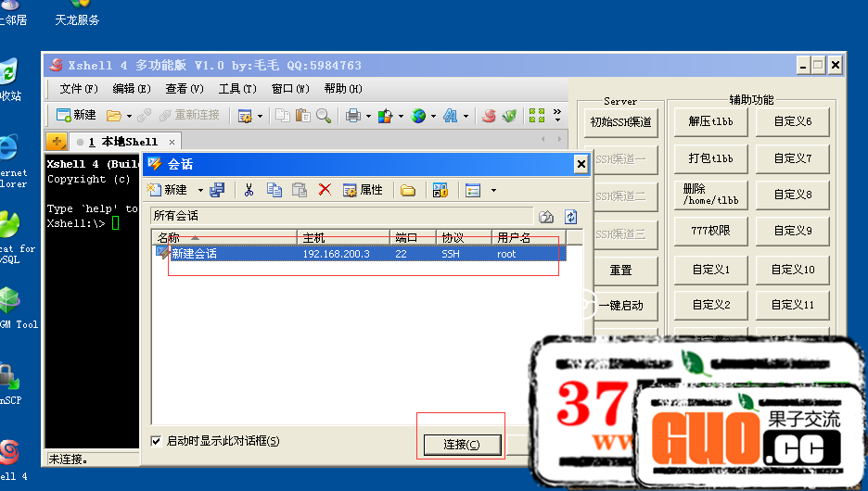
Task: Click the 解压tlbb button
Action: (x=710, y=121)
